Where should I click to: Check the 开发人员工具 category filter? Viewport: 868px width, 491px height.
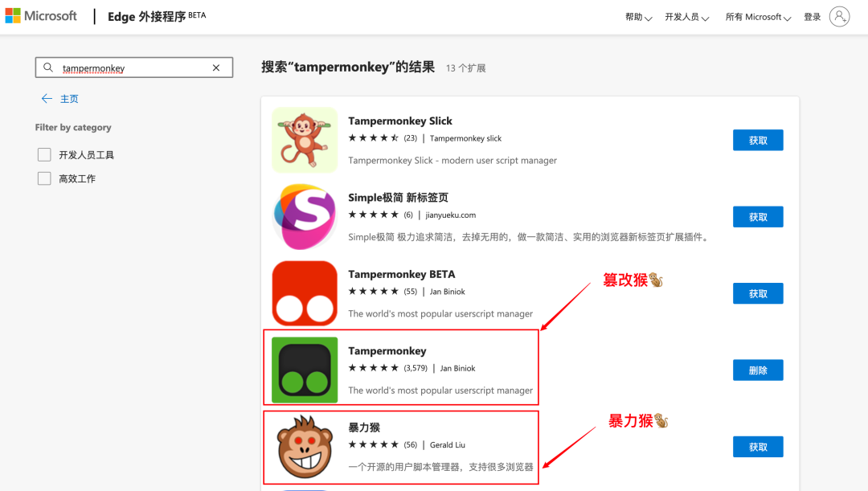click(x=44, y=154)
